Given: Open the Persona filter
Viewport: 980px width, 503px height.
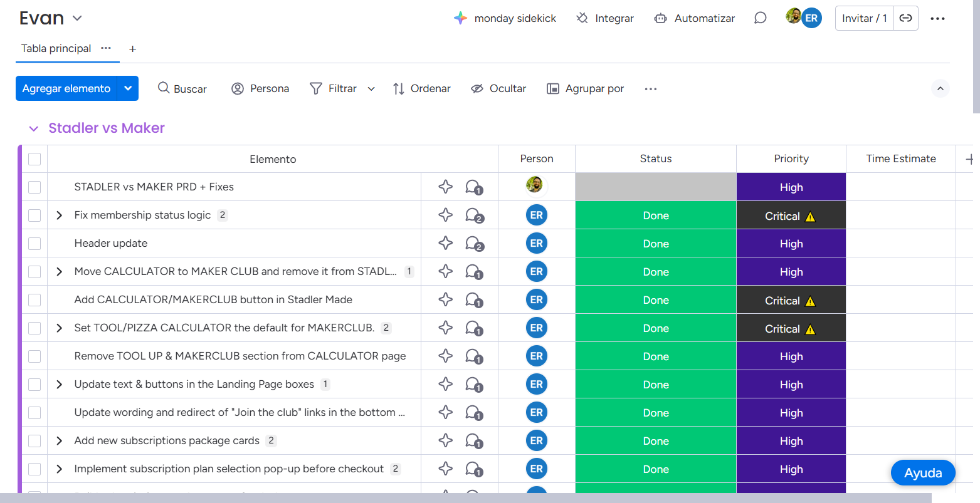Looking at the screenshot, I should click(x=260, y=88).
